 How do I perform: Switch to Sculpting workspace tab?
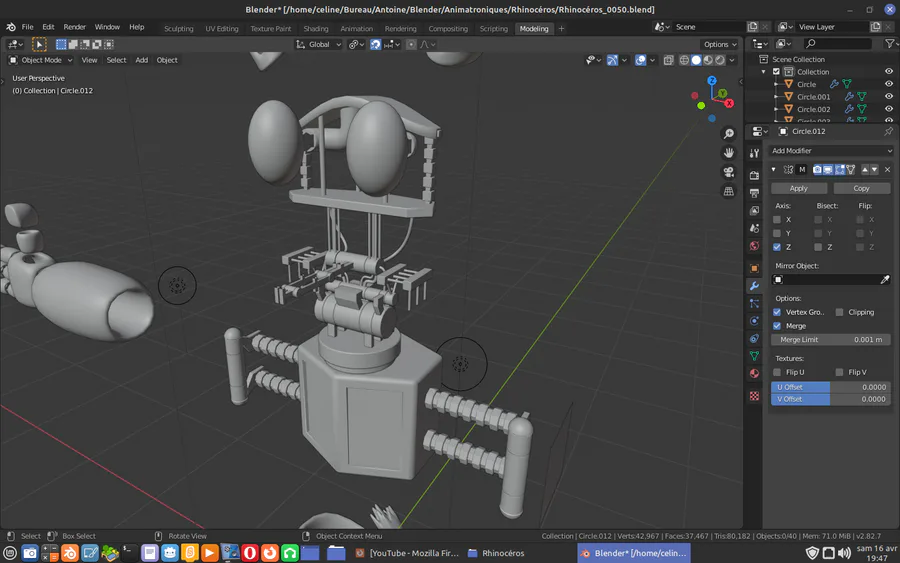[179, 28]
